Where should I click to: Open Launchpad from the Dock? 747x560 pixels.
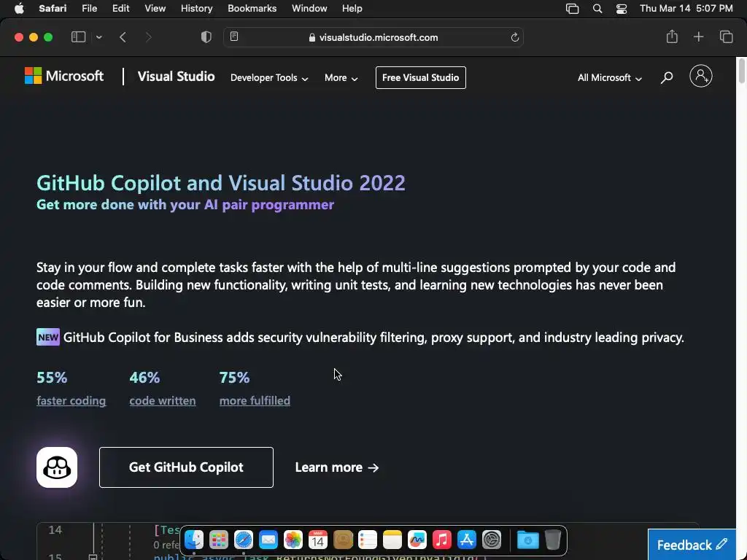click(219, 540)
